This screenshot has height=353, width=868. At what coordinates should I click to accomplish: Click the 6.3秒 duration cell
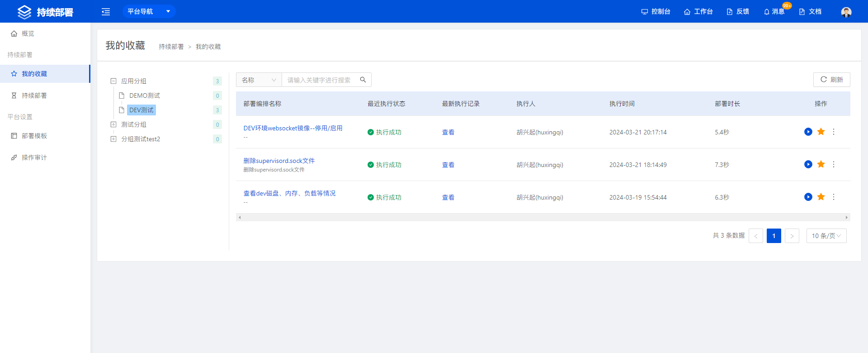pos(722,197)
